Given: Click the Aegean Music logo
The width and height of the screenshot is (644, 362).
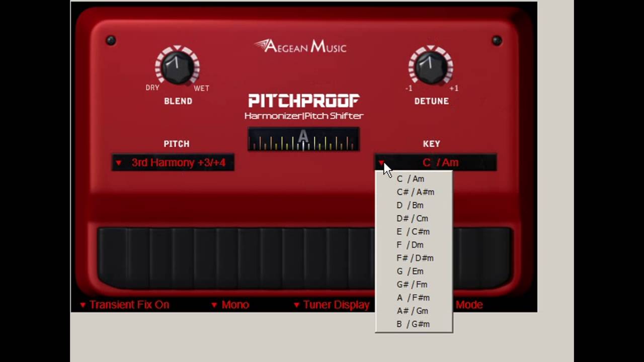Looking at the screenshot, I should 300,47.
